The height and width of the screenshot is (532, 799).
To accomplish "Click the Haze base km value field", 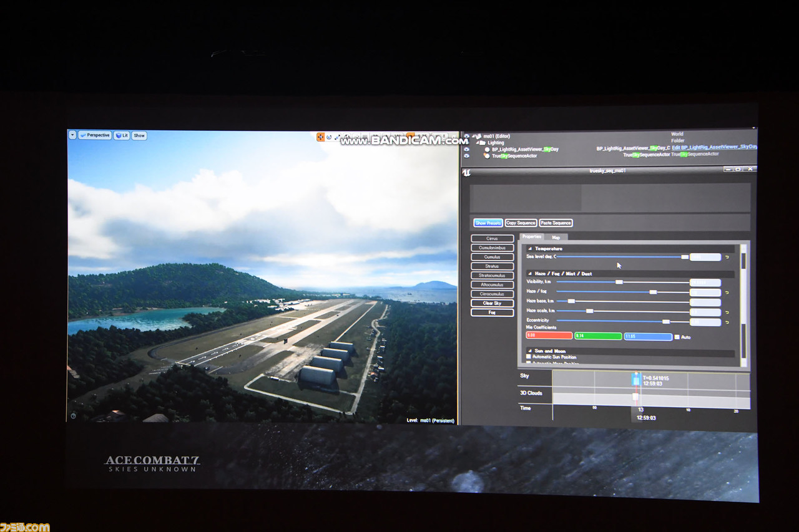I will click(x=705, y=302).
